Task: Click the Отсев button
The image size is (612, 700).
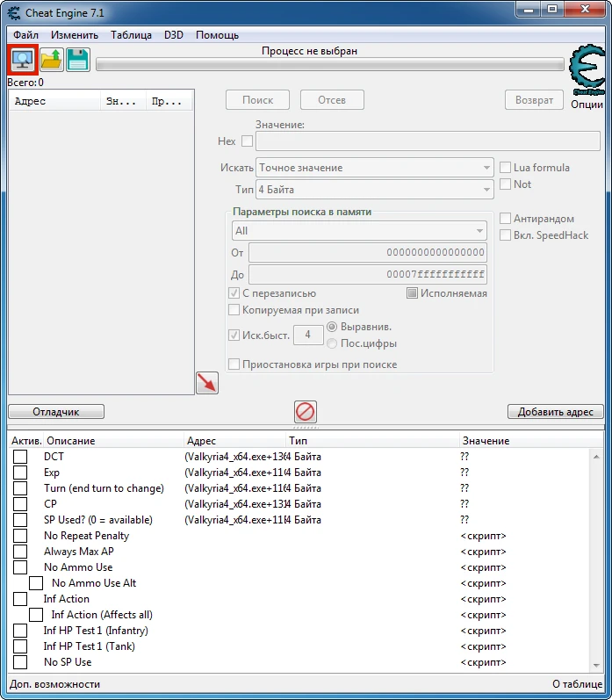Action: tap(332, 100)
